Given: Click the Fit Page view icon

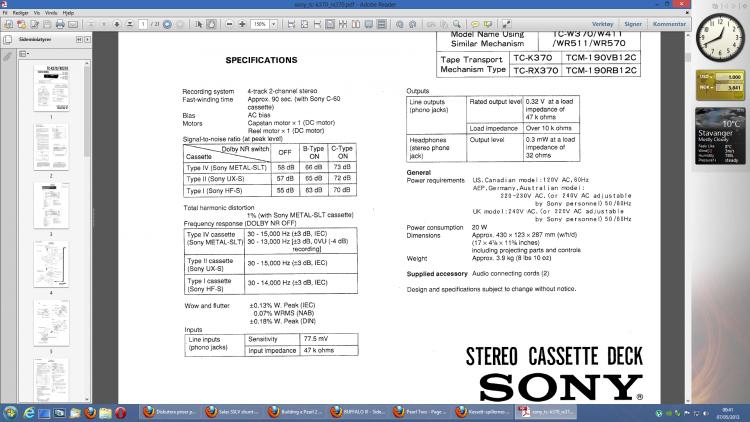Looking at the screenshot, I should point(304,24).
